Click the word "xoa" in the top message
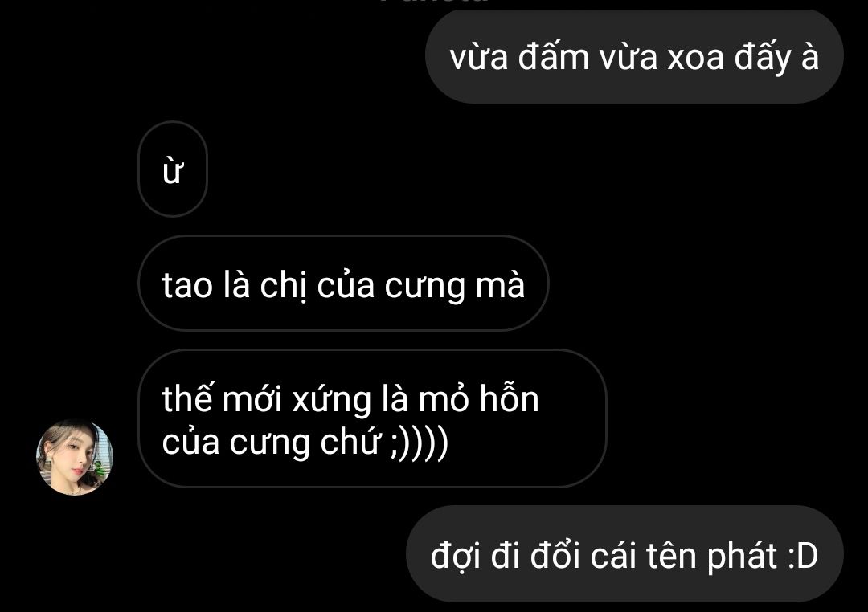The image size is (868, 612). pos(696,57)
